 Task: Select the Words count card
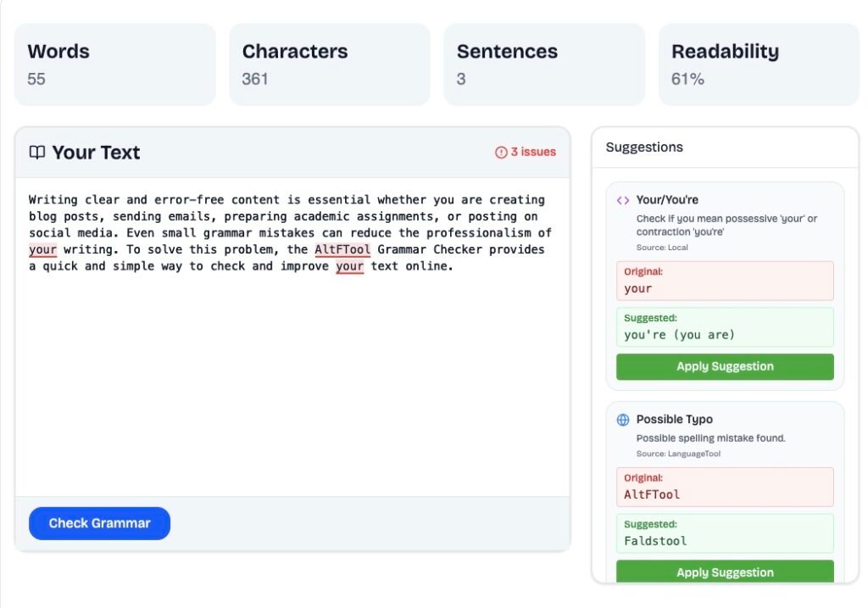click(115, 64)
